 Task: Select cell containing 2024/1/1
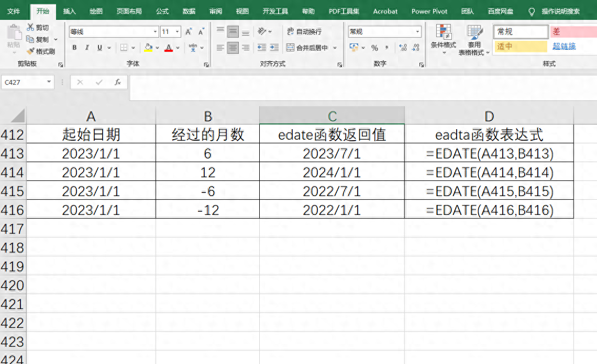331,172
